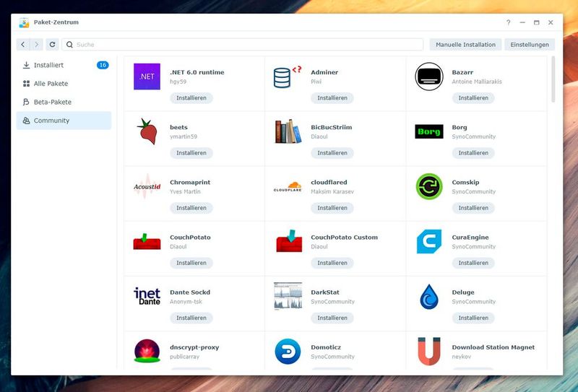The image size is (578, 392).
Task: Click the .NET 6.0 runtime package icon
Action: tap(147, 77)
